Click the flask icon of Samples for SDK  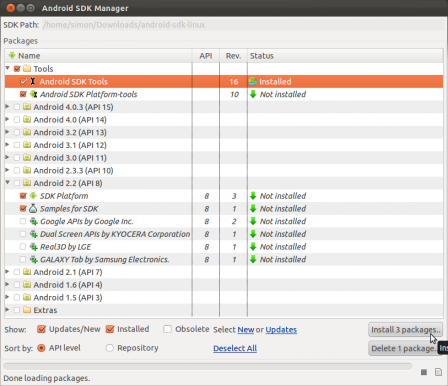tap(33, 208)
